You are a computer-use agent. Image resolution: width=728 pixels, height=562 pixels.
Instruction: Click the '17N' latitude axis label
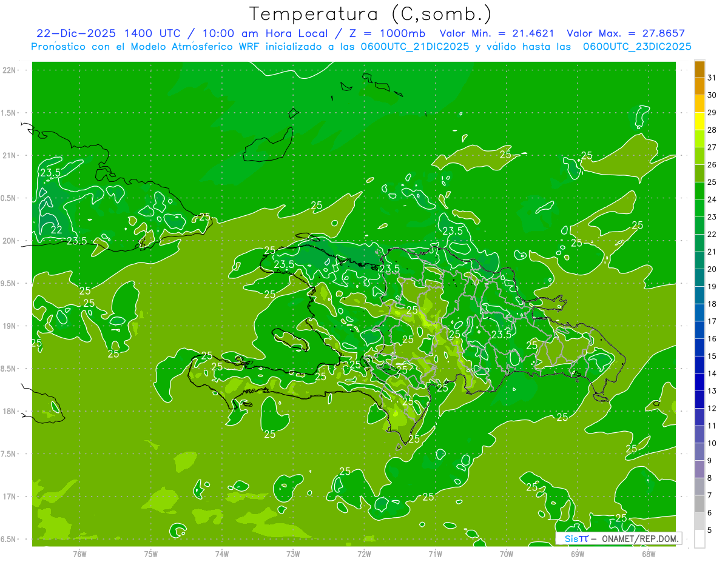10,497
